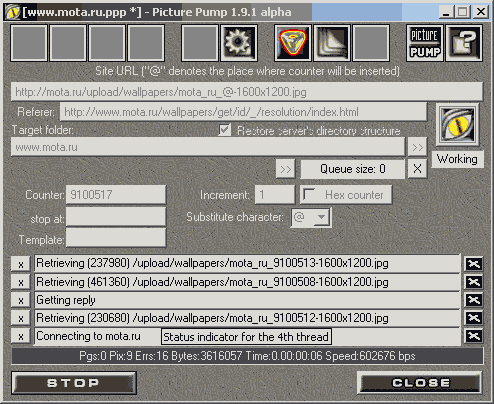
Task: Click the CLOSE button
Action: pyautogui.click(x=420, y=383)
